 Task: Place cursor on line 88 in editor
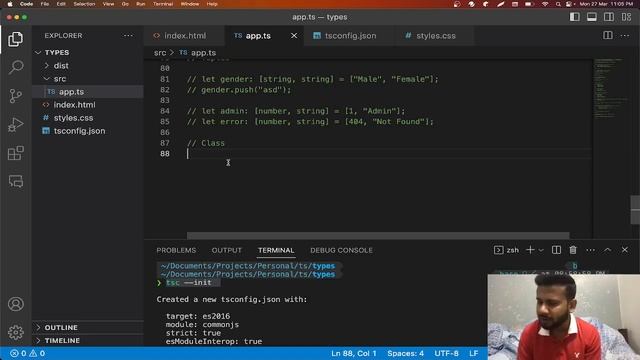click(x=388, y=153)
